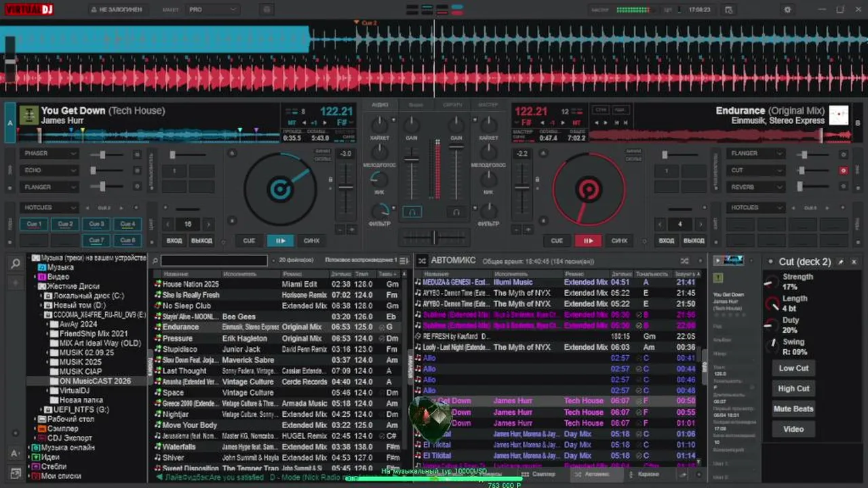Open the left deck FLANGER effect dropdown
This screenshot has width=868, height=488.
[50, 187]
